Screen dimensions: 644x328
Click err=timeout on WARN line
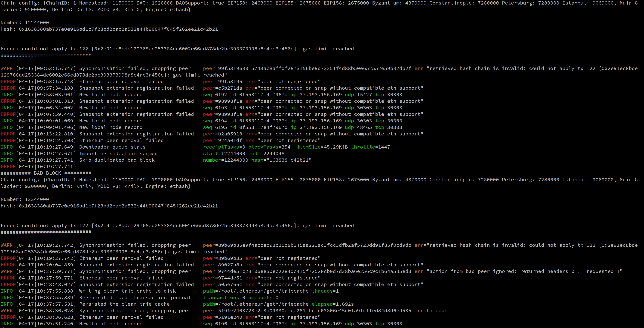click(x=431, y=311)
